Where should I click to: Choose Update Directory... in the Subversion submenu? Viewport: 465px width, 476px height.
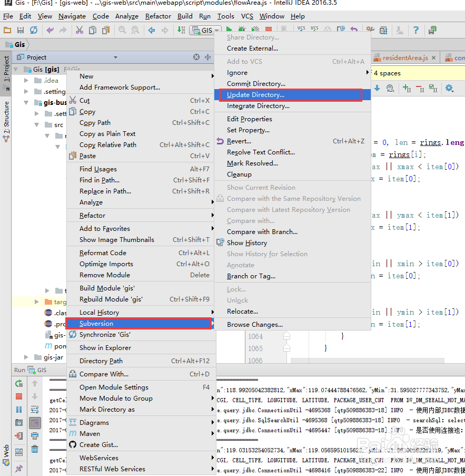[x=292, y=95]
